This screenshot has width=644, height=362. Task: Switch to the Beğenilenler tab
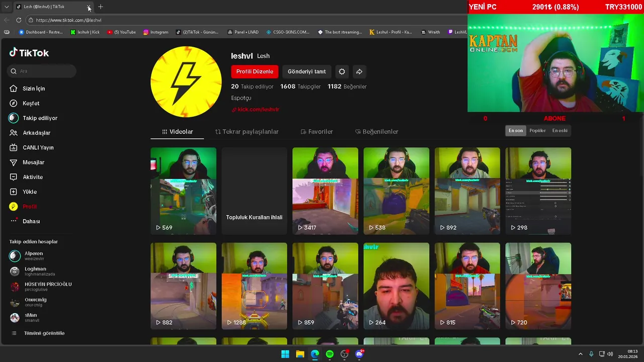pyautogui.click(x=376, y=132)
